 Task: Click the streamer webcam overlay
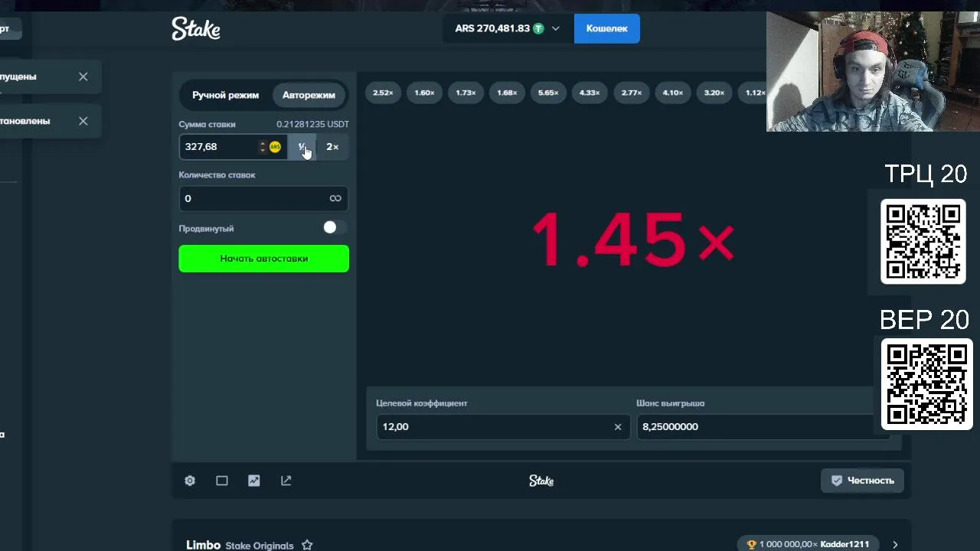(x=873, y=72)
